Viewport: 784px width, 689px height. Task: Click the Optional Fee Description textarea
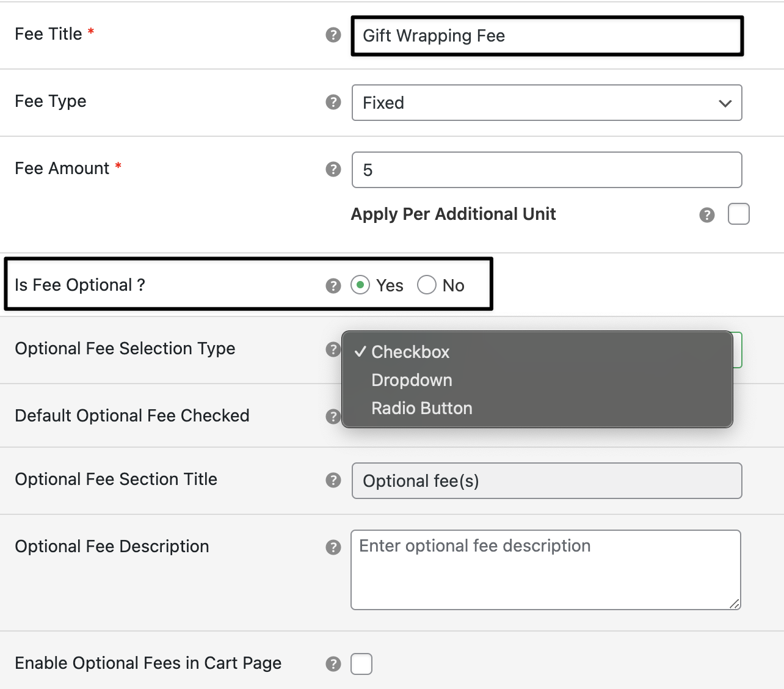pos(546,570)
